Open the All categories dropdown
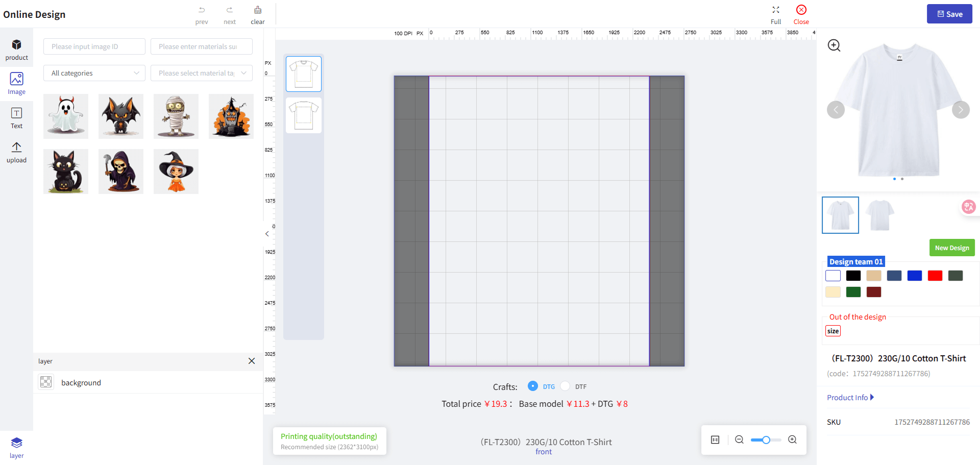The image size is (980, 465). click(x=94, y=73)
